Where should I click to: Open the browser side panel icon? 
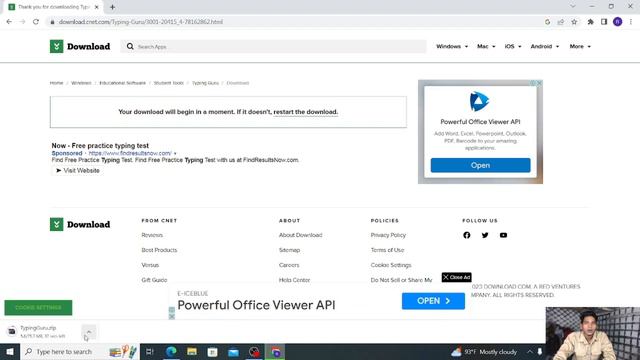coord(604,22)
